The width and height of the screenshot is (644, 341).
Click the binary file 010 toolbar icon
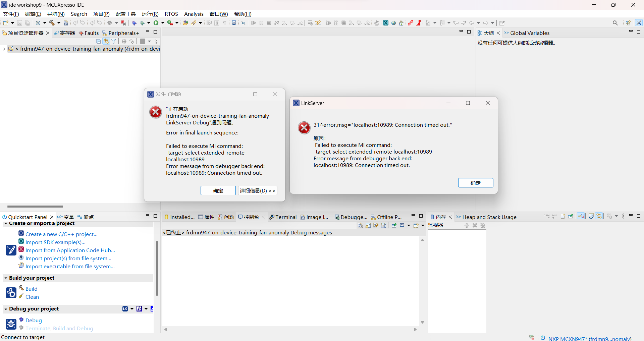66,23
